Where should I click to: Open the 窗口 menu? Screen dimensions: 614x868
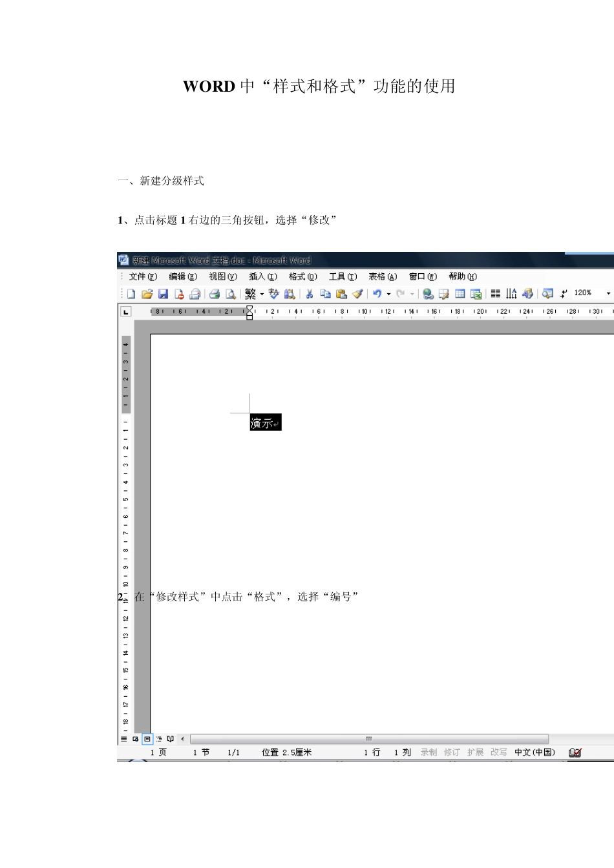pyautogui.click(x=423, y=276)
